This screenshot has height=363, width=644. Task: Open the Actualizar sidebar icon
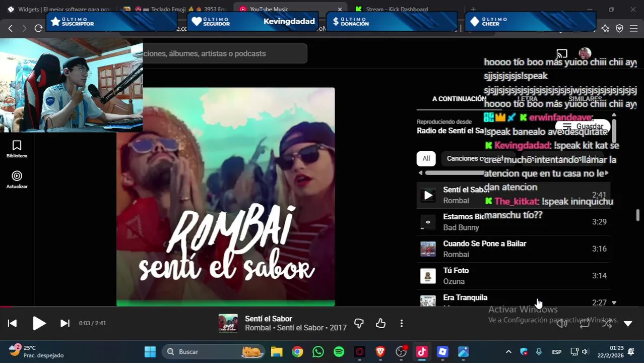click(x=17, y=179)
